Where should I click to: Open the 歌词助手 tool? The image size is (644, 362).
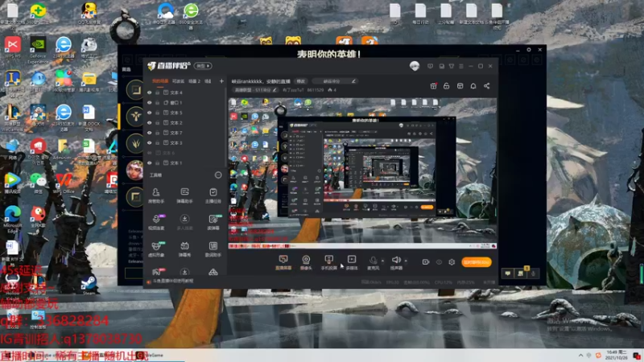[x=213, y=249]
